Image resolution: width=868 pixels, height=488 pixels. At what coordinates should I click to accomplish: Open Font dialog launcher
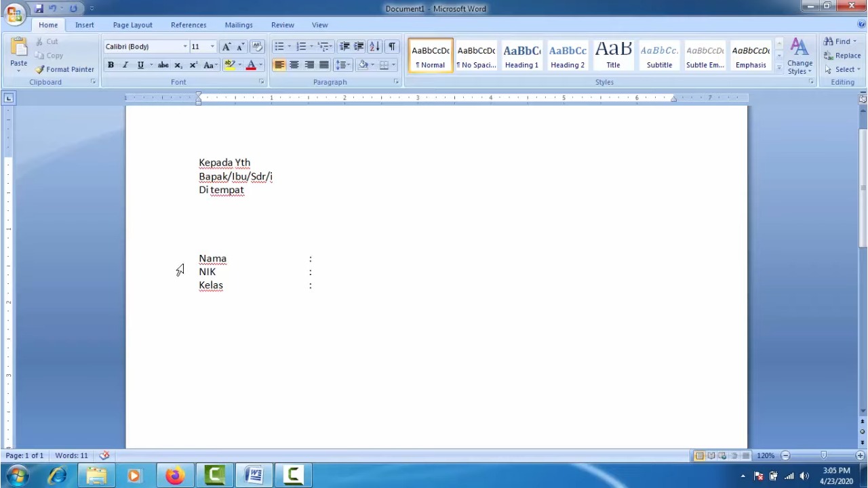261,82
